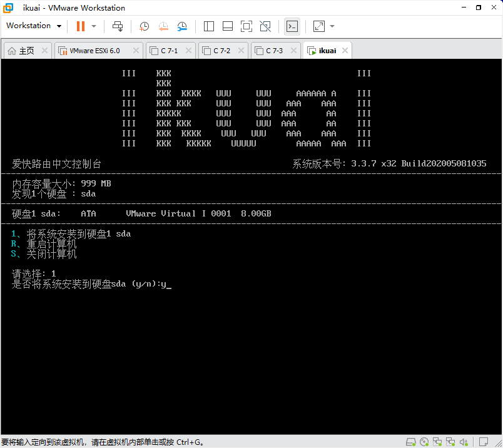Image resolution: width=503 pixels, height=448 pixels.
Task: Toggle the library sidebar panel
Action: (x=209, y=26)
